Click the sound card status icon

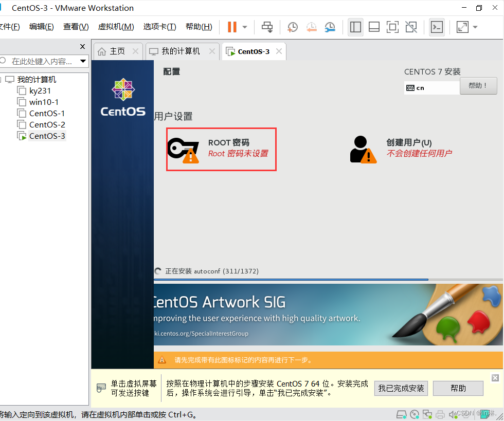[x=453, y=414]
